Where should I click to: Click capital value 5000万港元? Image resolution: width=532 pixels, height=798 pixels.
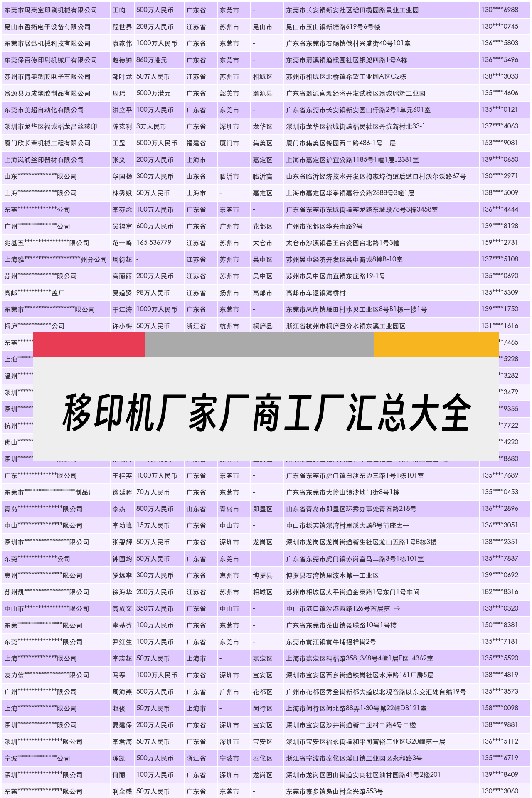[x=153, y=93]
